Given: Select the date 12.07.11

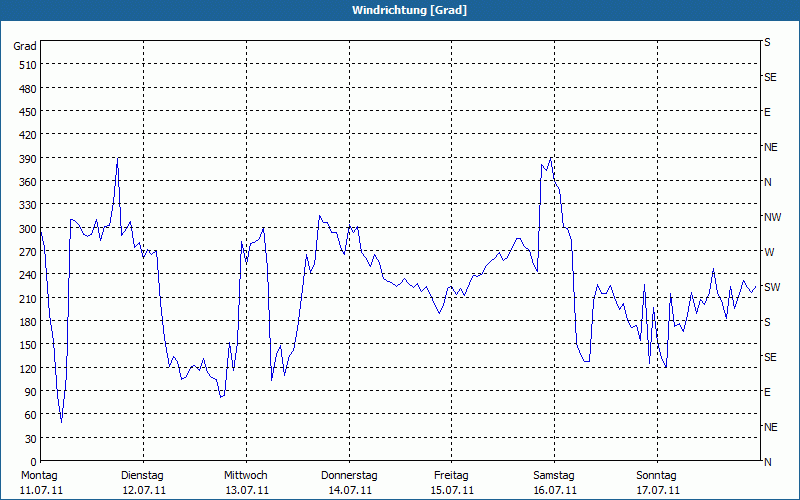Looking at the screenshot, I should pyautogui.click(x=144, y=491).
